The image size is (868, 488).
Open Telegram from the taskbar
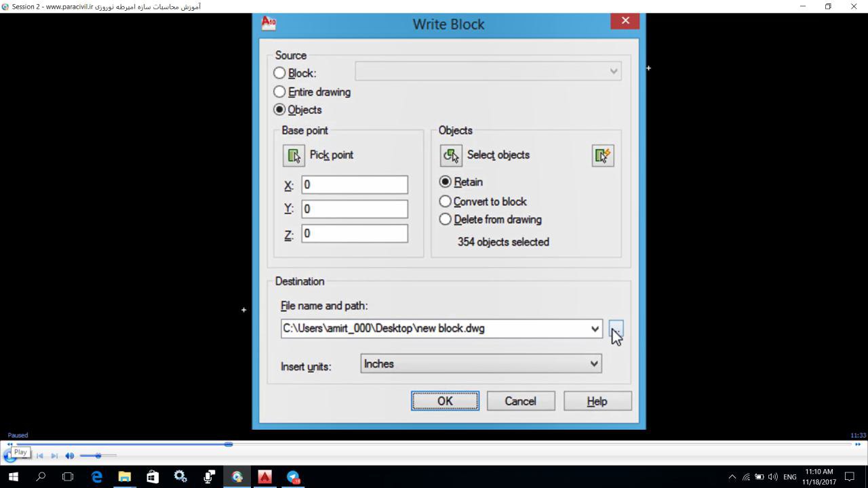click(x=293, y=477)
